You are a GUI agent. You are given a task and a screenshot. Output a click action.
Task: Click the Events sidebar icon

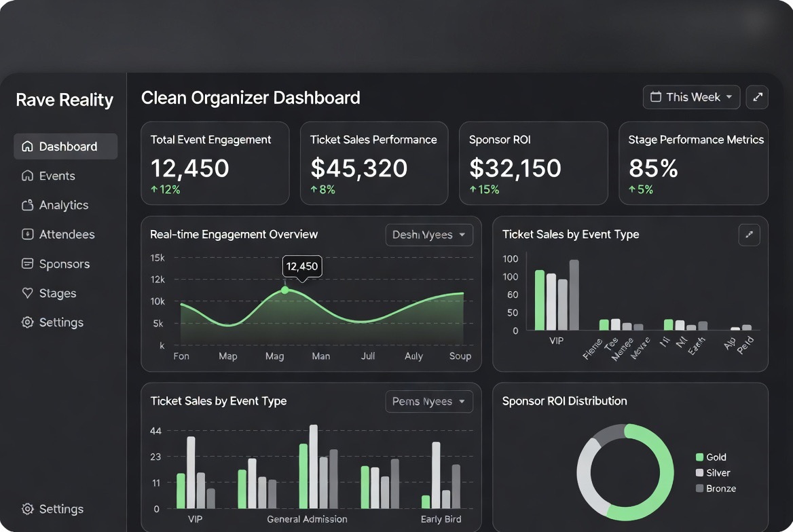(x=27, y=176)
